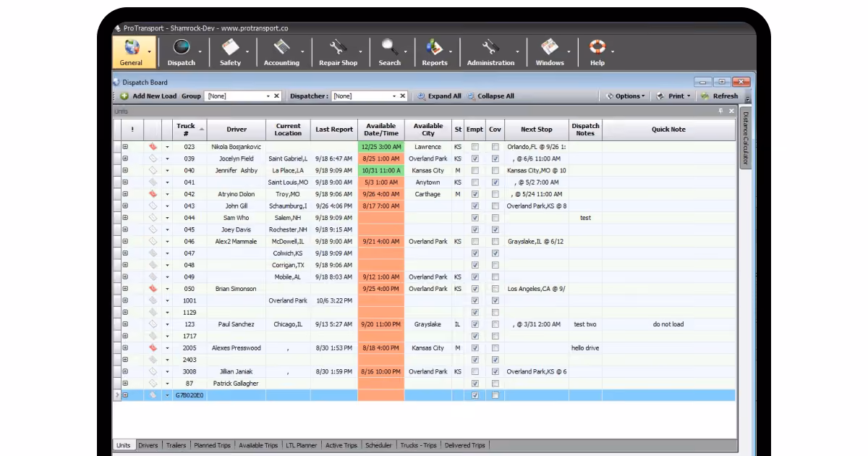868x456 pixels.
Task: Toggle the Cov checkbox for truck 045
Action: pyautogui.click(x=495, y=229)
